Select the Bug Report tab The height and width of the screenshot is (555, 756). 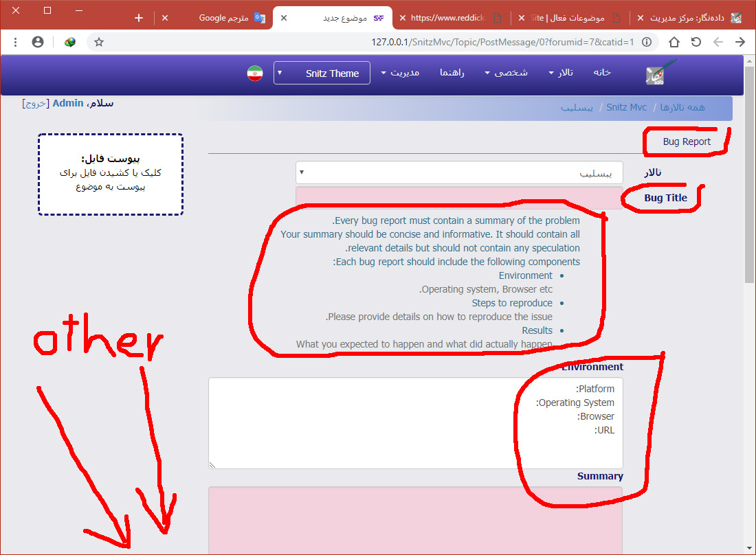(687, 141)
